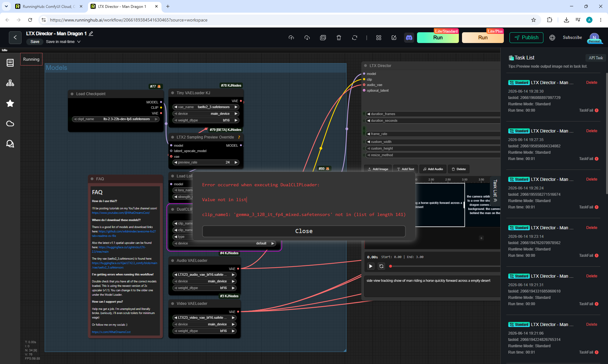Refresh the workflow using the circular arrow icon

tap(355, 38)
